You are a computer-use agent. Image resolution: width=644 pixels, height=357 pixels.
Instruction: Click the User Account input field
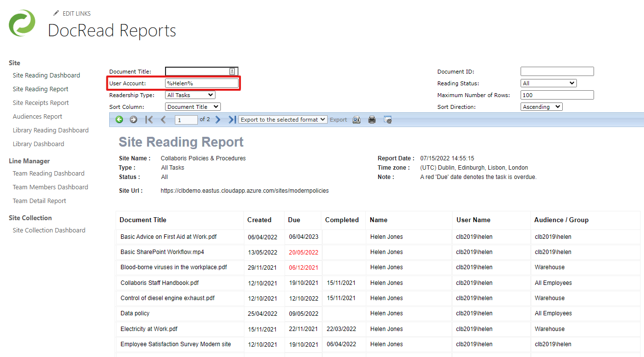(x=201, y=83)
